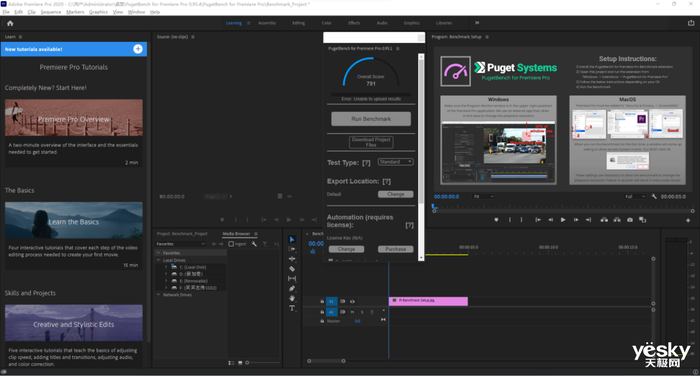Click the PugetBench panel vertical scrollbar
700x376 pixels.
point(421,156)
